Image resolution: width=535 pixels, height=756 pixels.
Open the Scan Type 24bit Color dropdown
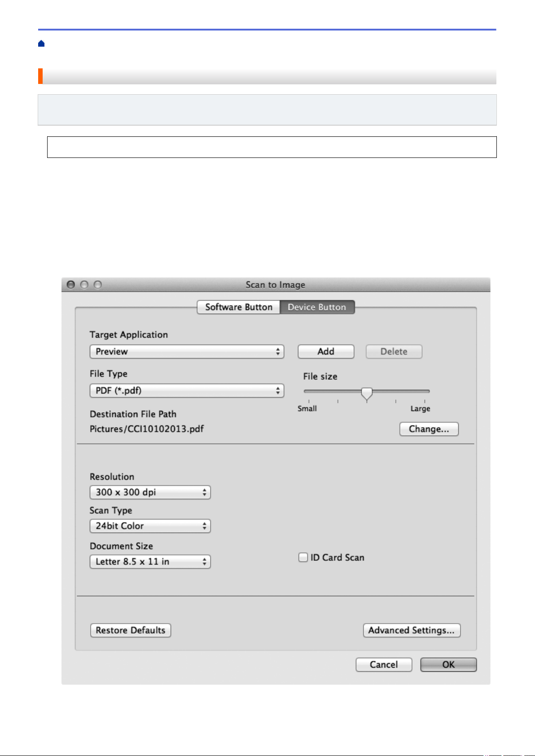click(x=150, y=526)
